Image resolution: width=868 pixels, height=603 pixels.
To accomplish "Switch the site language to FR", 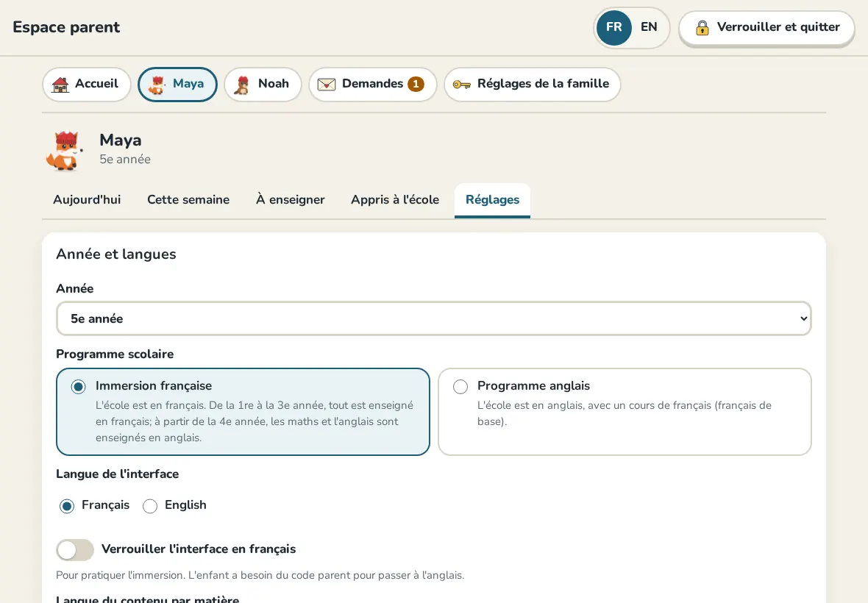I will coord(614,27).
